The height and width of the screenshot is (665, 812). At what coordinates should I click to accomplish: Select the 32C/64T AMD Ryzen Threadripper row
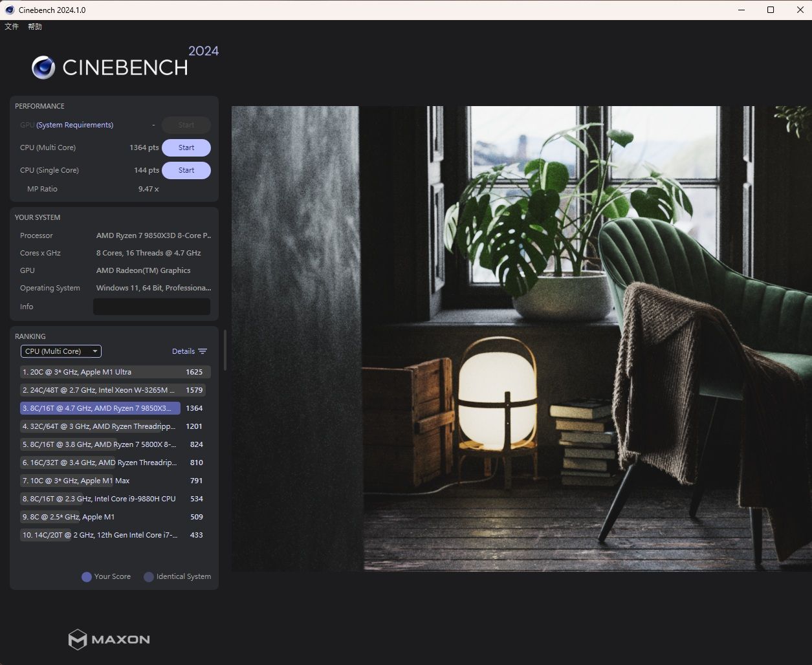[x=115, y=426]
